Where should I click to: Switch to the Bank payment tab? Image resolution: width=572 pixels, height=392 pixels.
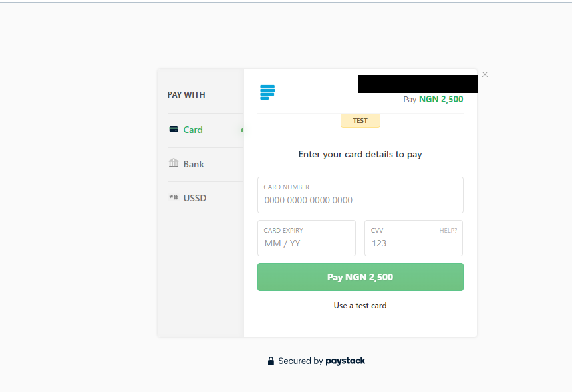pos(193,163)
